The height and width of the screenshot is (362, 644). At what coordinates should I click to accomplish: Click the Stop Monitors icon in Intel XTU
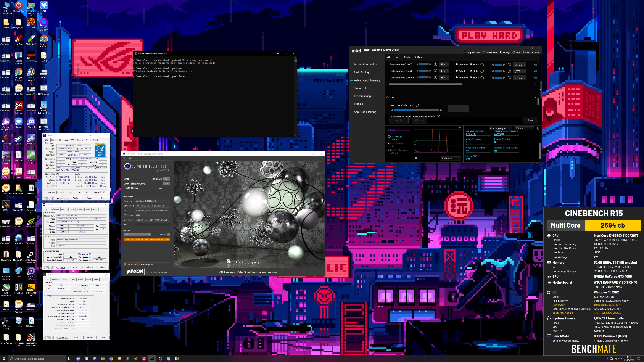click(465, 52)
